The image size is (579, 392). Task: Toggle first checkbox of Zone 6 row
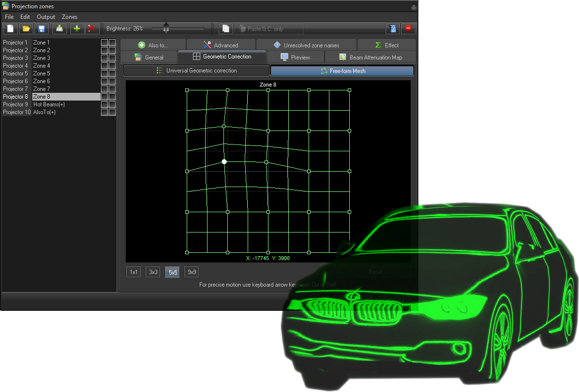click(x=104, y=81)
